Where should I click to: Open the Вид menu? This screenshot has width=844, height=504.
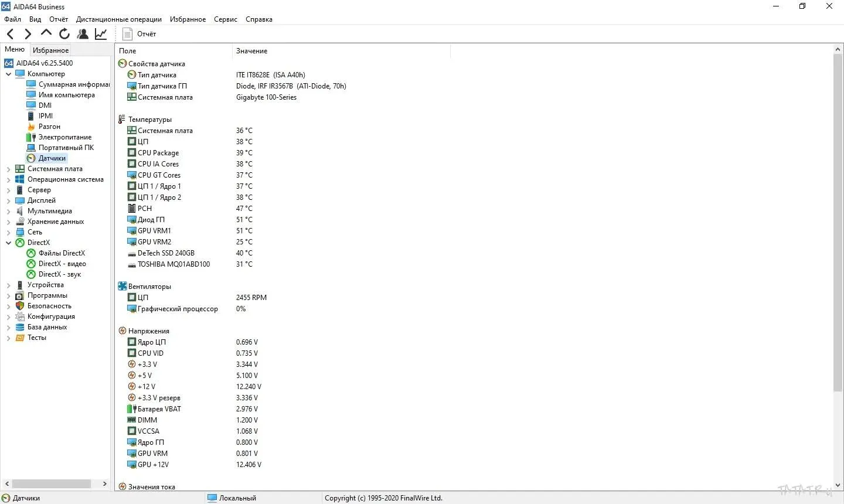pyautogui.click(x=35, y=19)
